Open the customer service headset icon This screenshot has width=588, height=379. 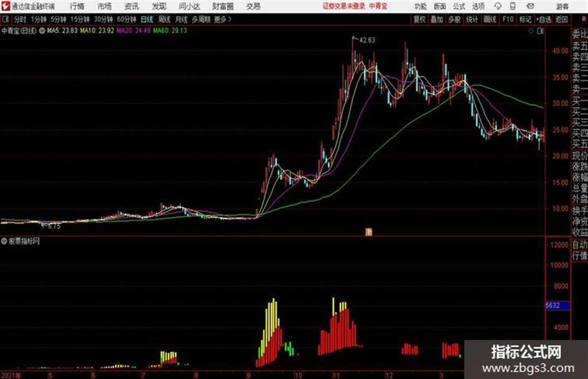pyautogui.click(x=498, y=6)
